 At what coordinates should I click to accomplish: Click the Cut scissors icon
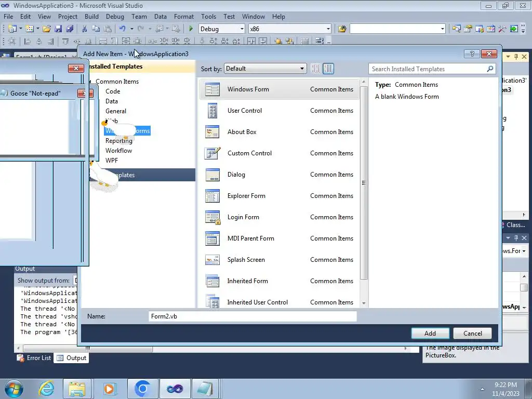[85, 29]
